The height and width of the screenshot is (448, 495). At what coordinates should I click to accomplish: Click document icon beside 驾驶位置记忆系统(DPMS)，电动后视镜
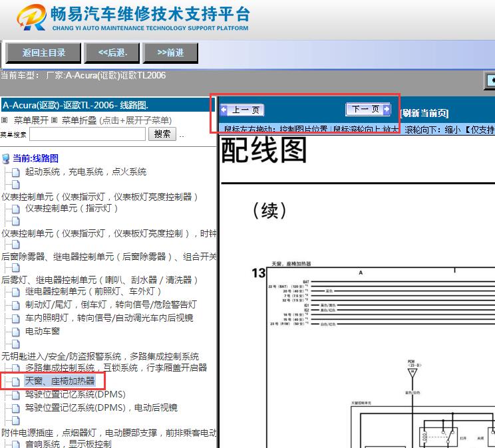15,408
